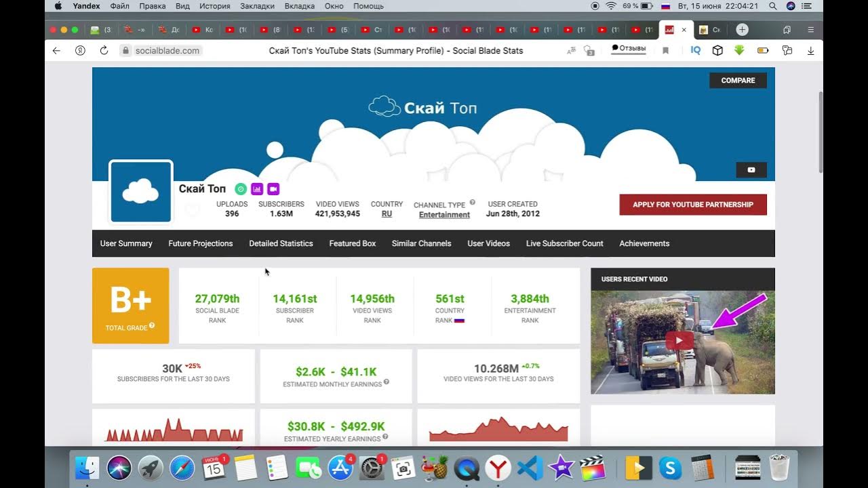Click the Отзывы reviews button
The height and width of the screenshot is (488, 868).
[x=628, y=49]
